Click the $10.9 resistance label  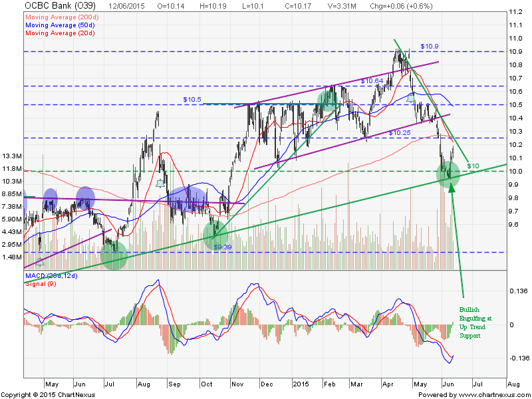[x=430, y=46]
